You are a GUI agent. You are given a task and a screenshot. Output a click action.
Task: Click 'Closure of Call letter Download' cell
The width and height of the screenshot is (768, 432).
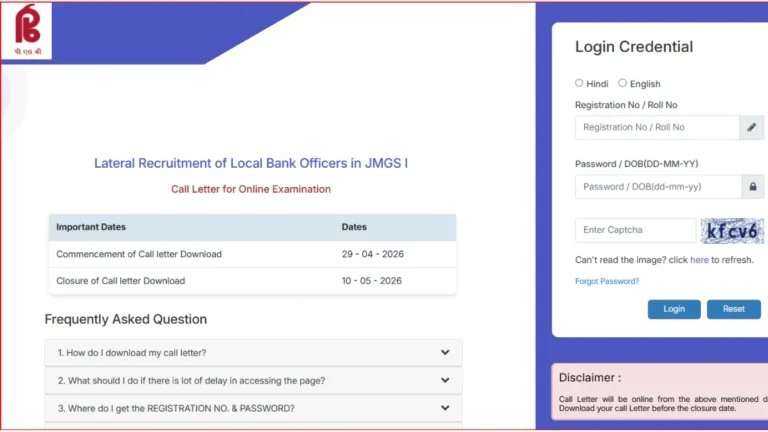pos(120,281)
